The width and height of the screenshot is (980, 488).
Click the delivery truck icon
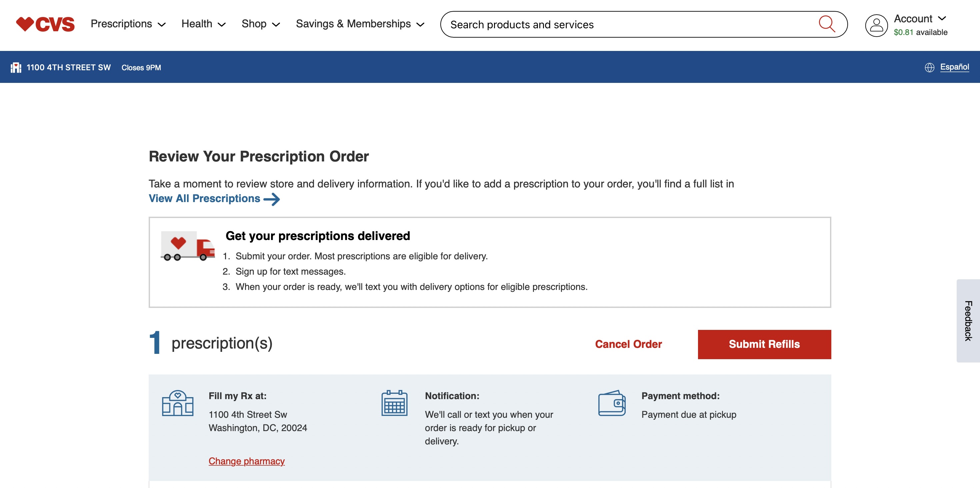pos(188,246)
